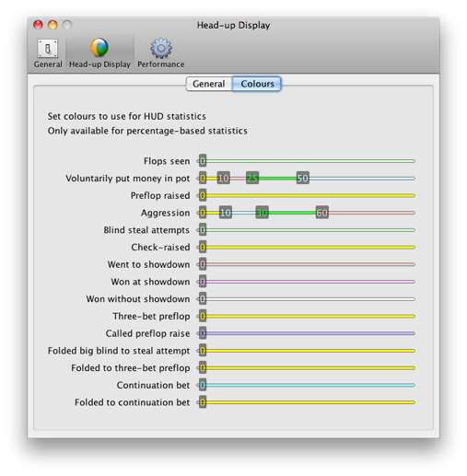Image resolution: width=467 pixels, height=476 pixels.
Task: Click the 0 marker on Blind steal attempts slider
Action: (203, 230)
